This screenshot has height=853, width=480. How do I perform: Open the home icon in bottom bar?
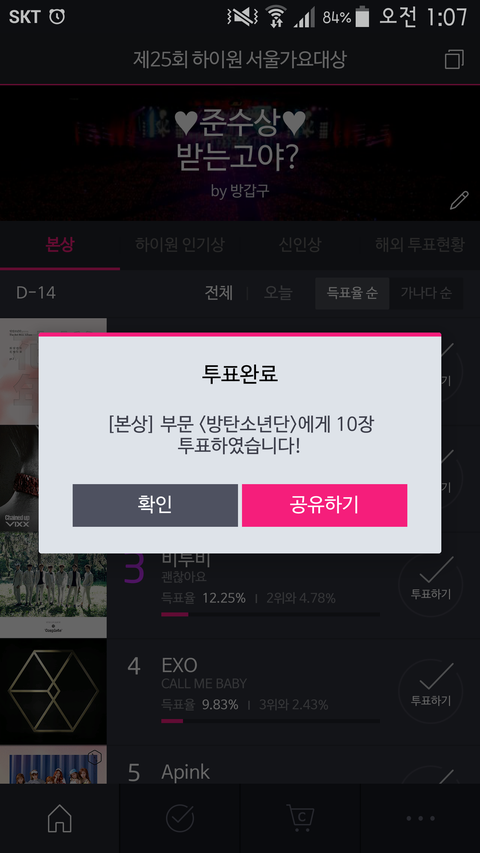coord(60,818)
